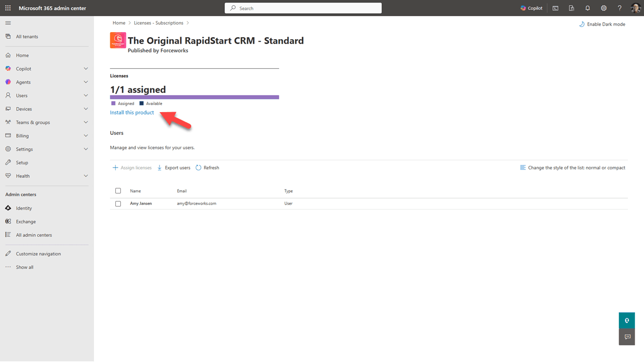644x362 pixels.
Task: Open the feedback chat icon button
Action: (627, 337)
